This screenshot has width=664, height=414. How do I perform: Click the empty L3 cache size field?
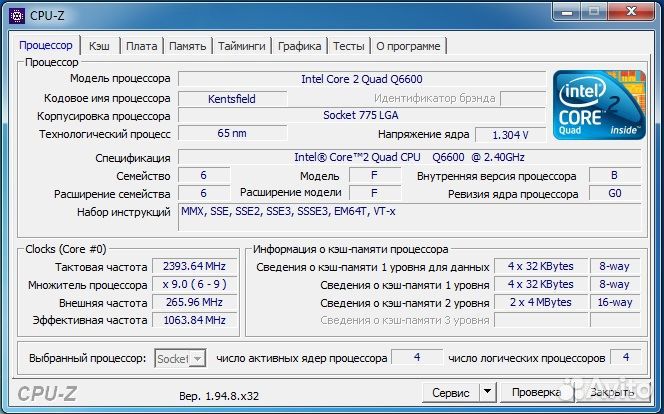tap(541, 320)
